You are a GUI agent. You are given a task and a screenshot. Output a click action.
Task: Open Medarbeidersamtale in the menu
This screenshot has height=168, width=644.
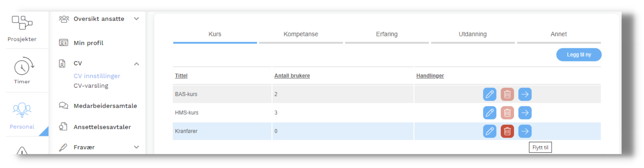click(x=105, y=106)
